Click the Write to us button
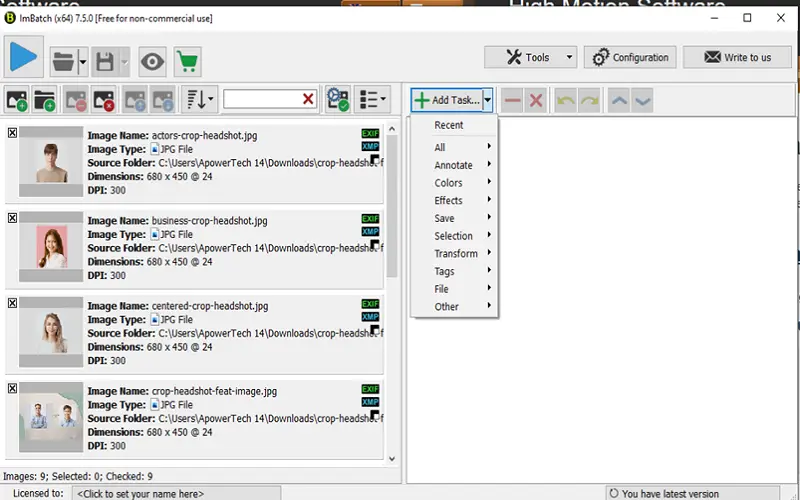The height and width of the screenshot is (500, 800). pos(737,57)
